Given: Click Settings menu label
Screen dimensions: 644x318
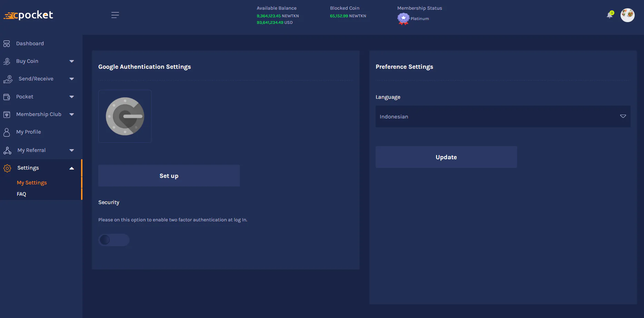Looking at the screenshot, I should coord(28,168).
